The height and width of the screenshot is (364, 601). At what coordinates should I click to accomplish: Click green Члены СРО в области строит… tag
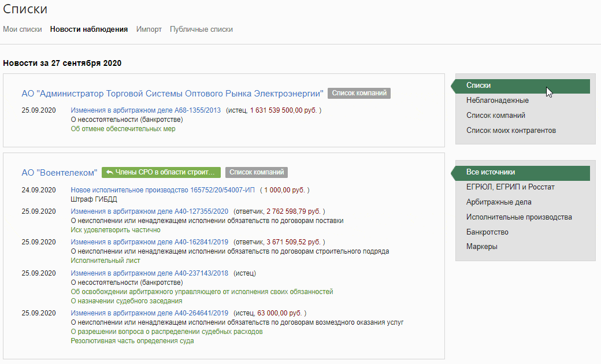point(161,172)
